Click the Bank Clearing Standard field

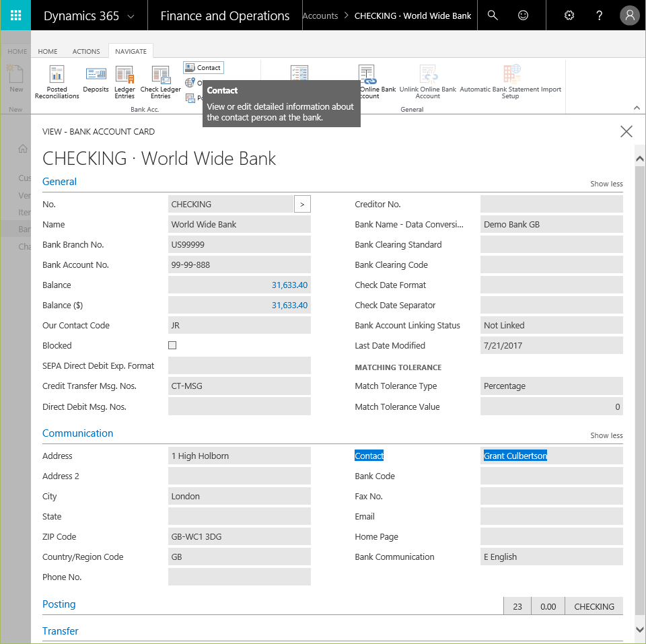(552, 245)
